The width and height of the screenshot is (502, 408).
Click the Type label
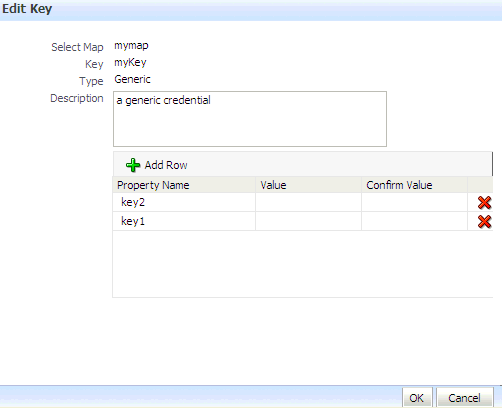coord(91,81)
